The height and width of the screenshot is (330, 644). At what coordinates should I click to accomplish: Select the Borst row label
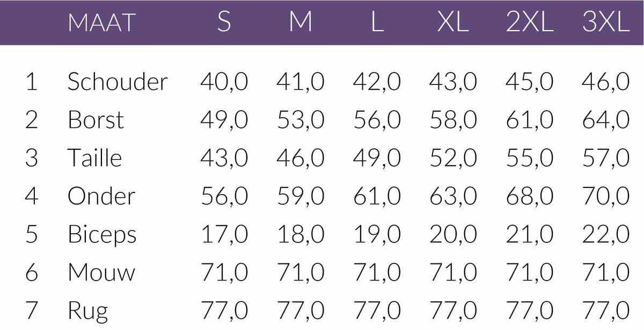(x=96, y=120)
